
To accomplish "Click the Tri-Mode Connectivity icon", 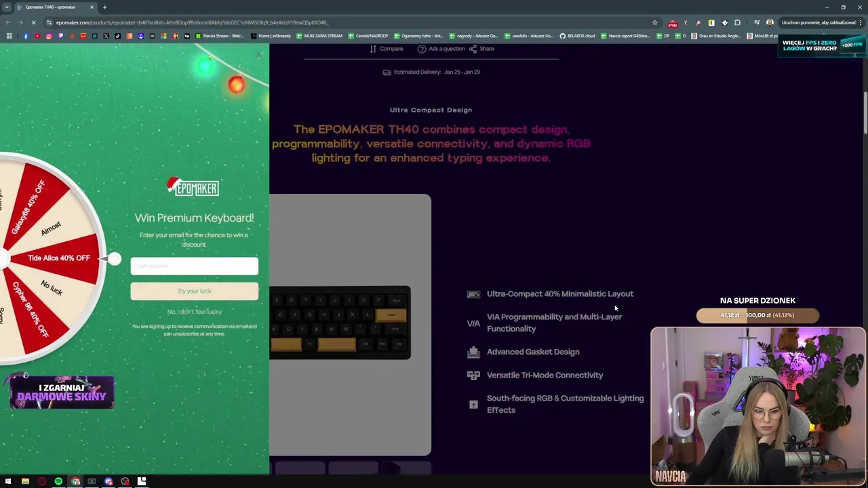I will (473, 375).
